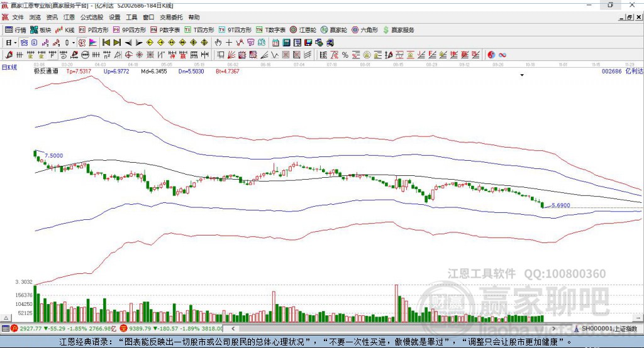Switch to the K线 chart view
The image size is (644, 348).
(x=65, y=30)
